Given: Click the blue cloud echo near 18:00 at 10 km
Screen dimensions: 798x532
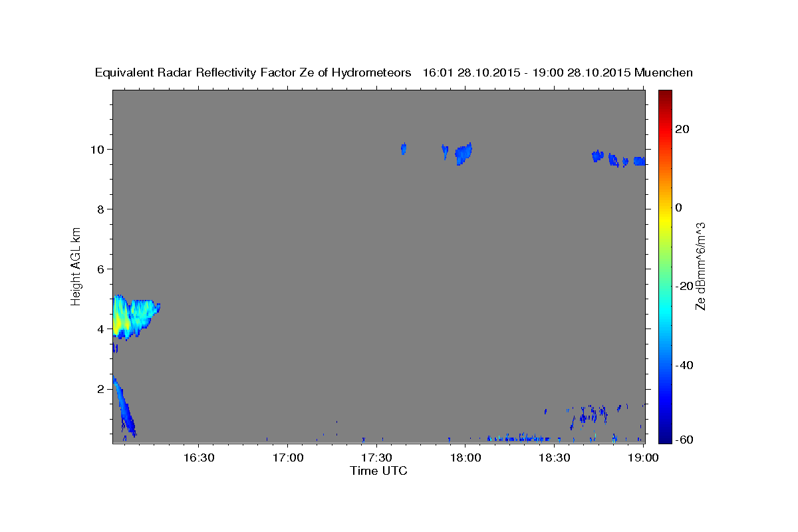Looking at the screenshot, I should click(464, 154).
